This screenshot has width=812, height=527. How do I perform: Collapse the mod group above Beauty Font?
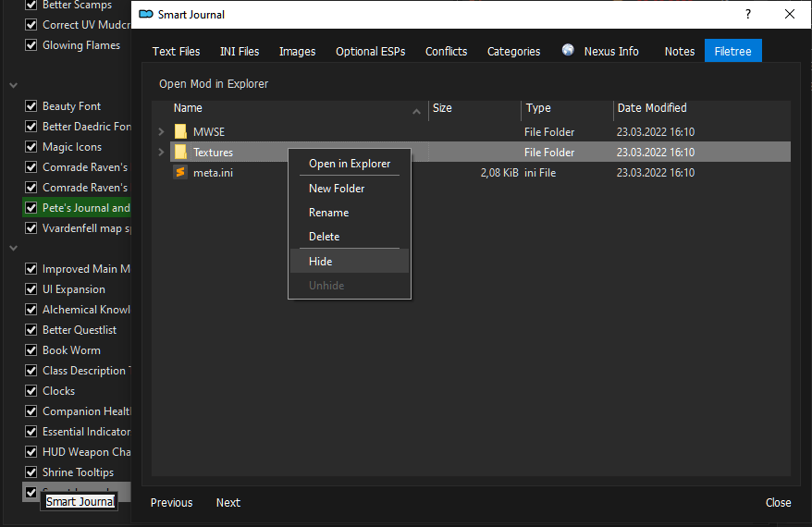pyautogui.click(x=14, y=85)
